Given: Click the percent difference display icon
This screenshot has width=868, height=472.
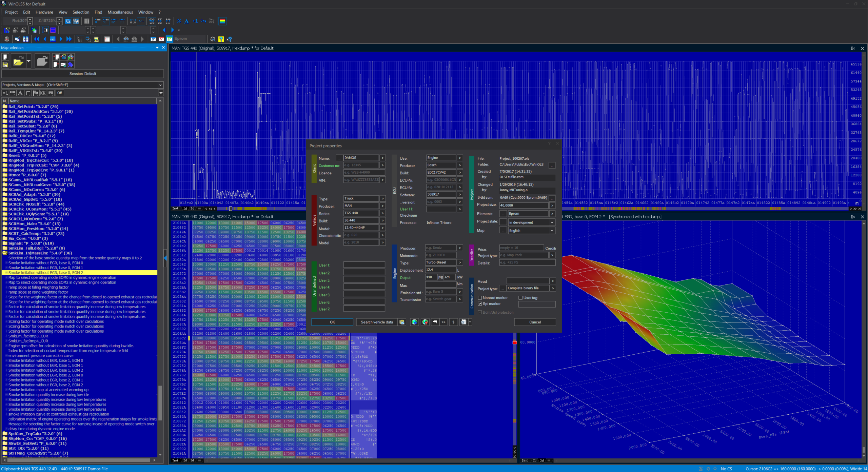Looking at the screenshot, I should tap(179, 21).
